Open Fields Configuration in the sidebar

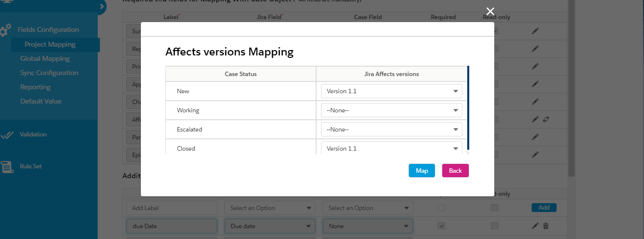(48, 29)
